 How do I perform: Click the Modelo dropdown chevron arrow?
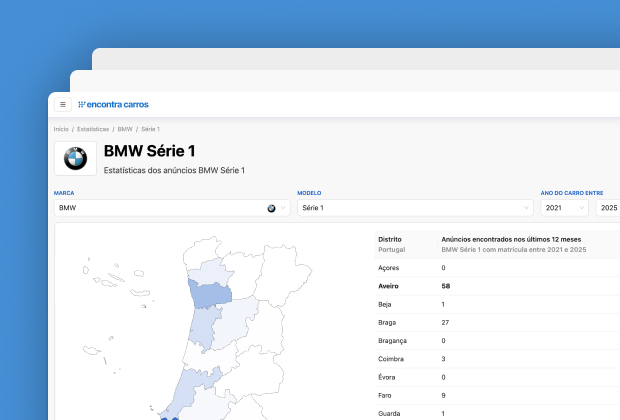526,208
